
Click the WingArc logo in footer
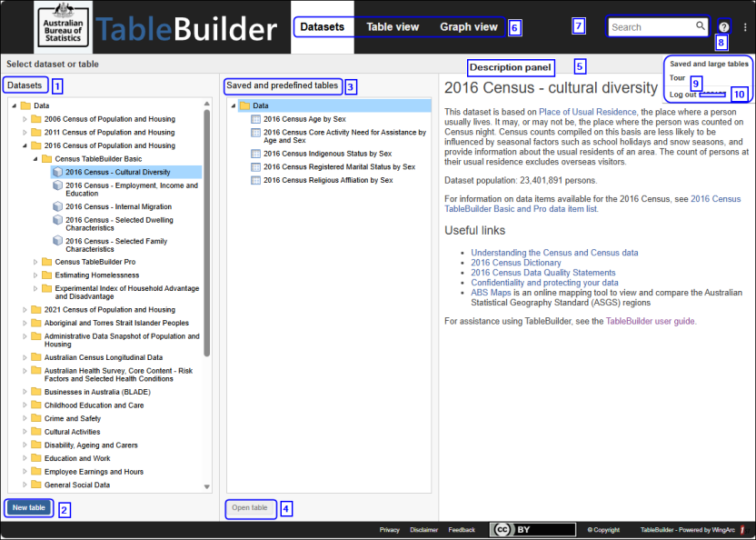point(742,529)
